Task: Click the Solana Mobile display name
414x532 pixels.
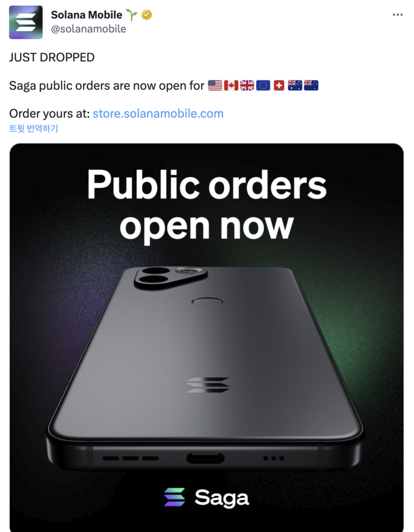Action: pyautogui.click(x=87, y=15)
